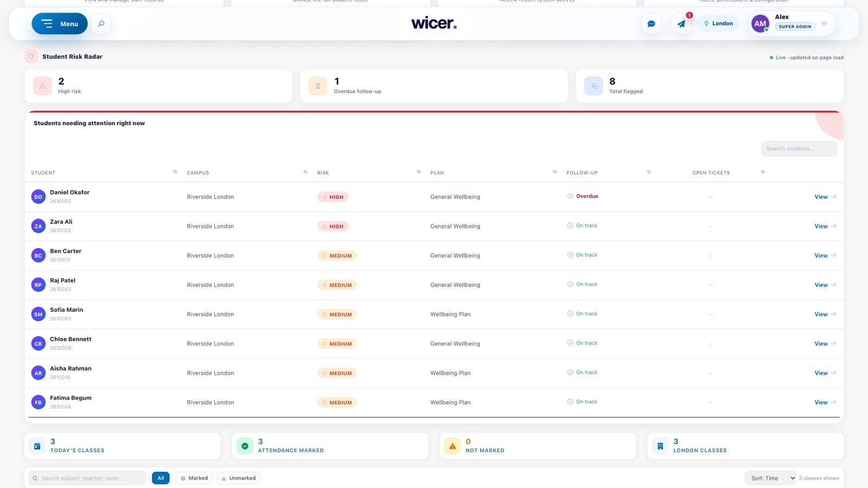
Task: Sort table by Plan column
Action: (x=555, y=172)
